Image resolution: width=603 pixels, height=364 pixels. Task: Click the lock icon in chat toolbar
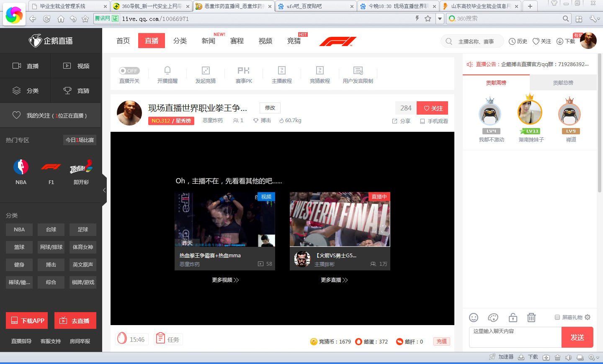(513, 318)
